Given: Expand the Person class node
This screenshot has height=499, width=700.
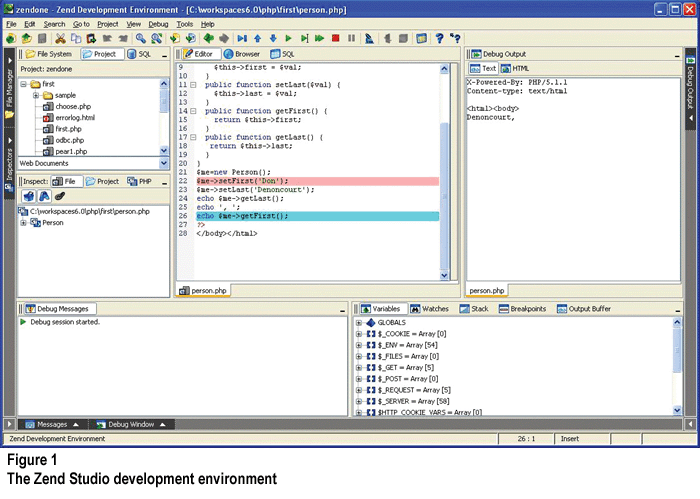Looking at the screenshot, I should [x=23, y=223].
